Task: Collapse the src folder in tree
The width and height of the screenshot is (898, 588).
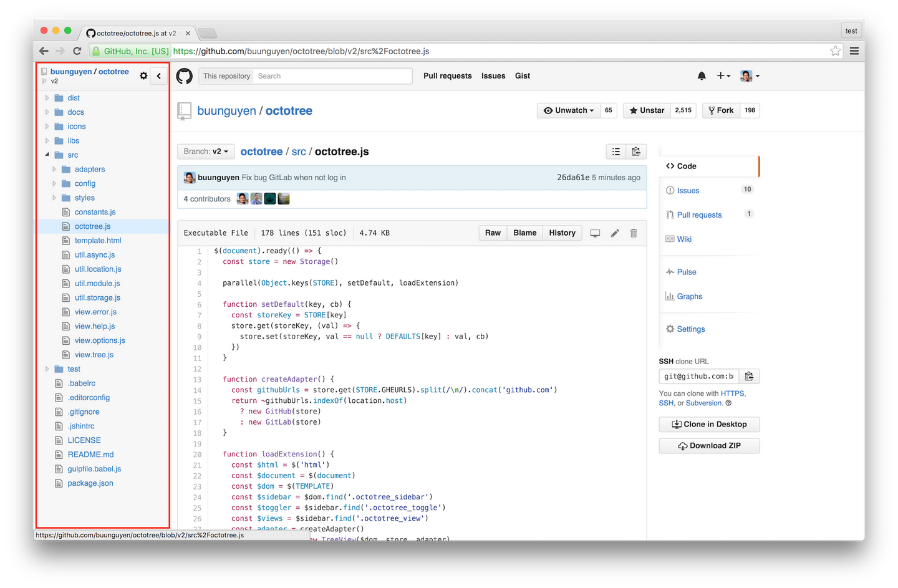Action: (47, 155)
